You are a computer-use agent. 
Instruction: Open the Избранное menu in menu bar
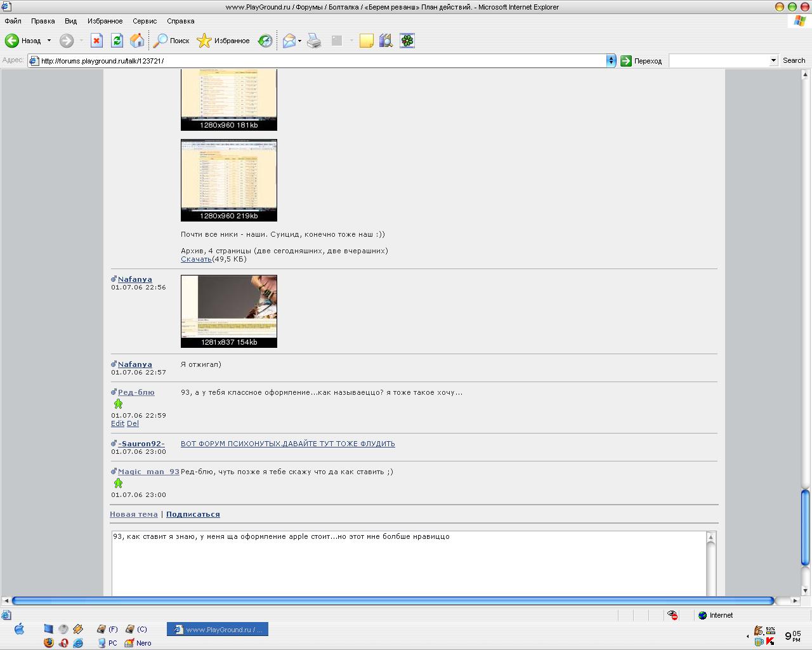[x=105, y=21]
